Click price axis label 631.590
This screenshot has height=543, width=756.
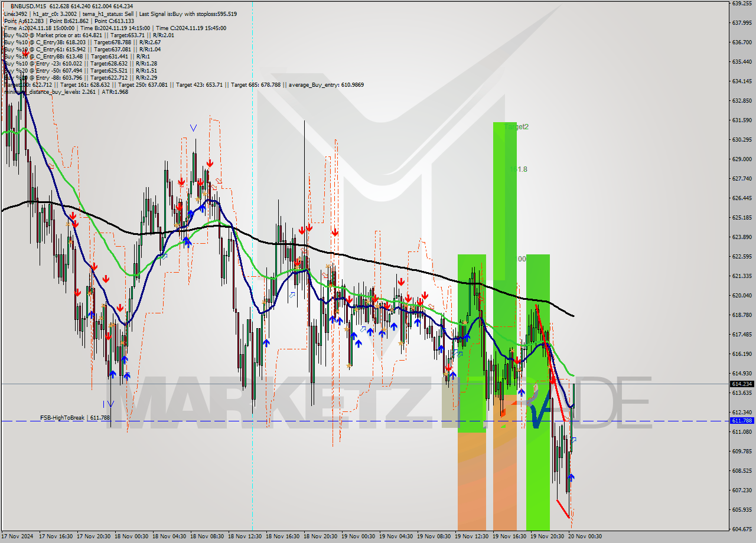coord(742,120)
